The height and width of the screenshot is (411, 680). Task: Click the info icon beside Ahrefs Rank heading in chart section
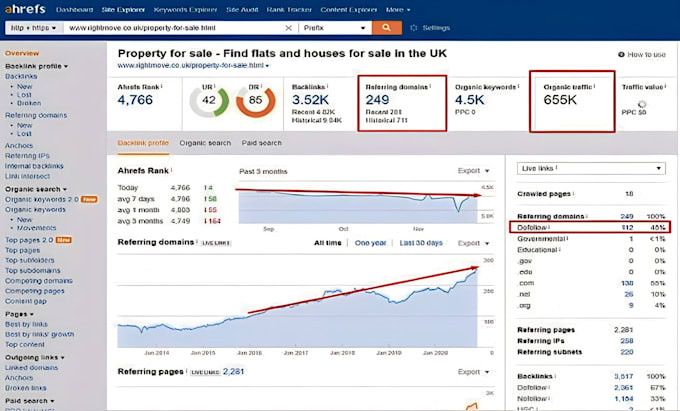171,170
